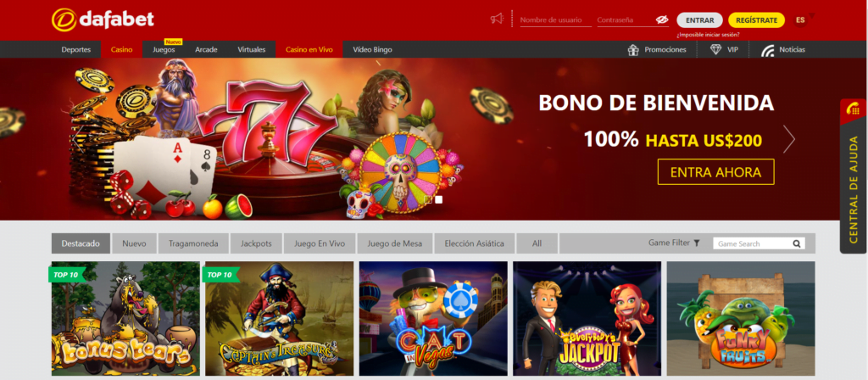Image resolution: width=868 pixels, height=380 pixels.
Task: Open the megaphone announcements icon
Action: click(497, 19)
